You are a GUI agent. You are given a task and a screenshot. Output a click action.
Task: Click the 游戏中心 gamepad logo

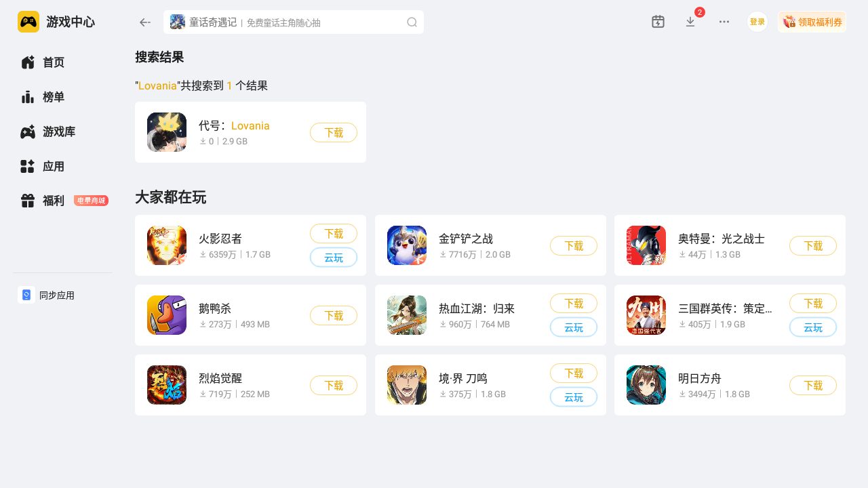coord(28,22)
